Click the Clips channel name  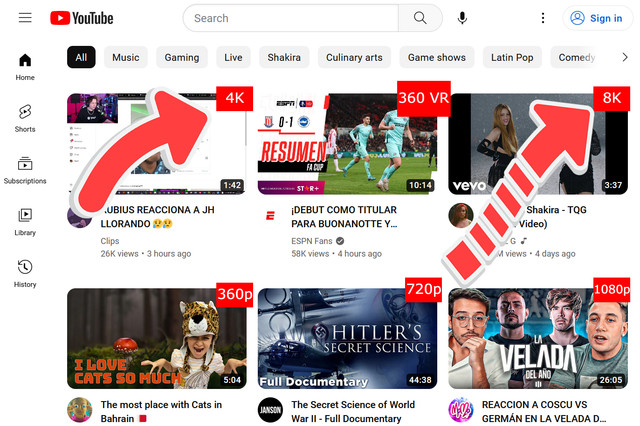point(110,241)
